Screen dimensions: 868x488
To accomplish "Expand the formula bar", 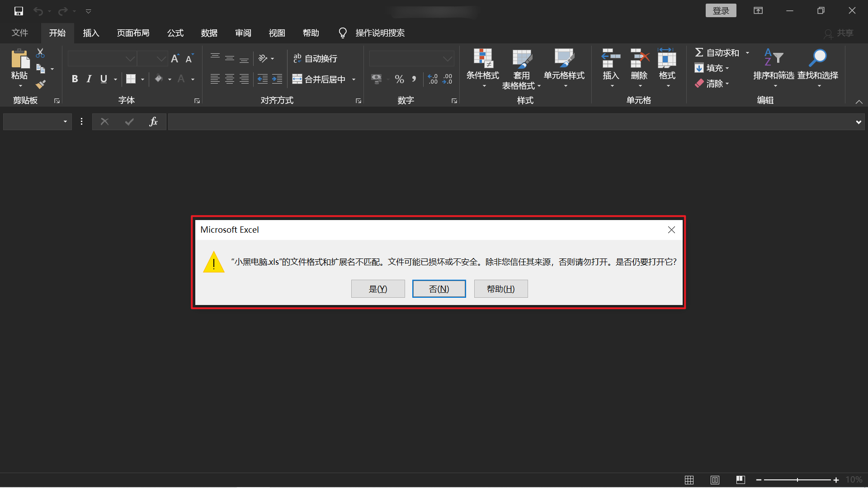I will pos(858,122).
